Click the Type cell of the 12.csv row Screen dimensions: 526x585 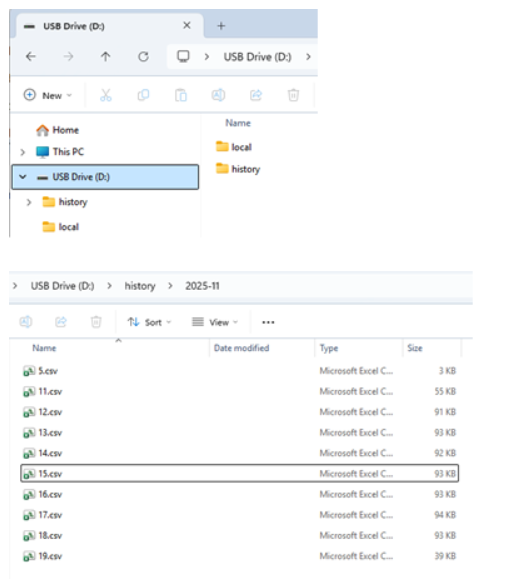point(356,412)
